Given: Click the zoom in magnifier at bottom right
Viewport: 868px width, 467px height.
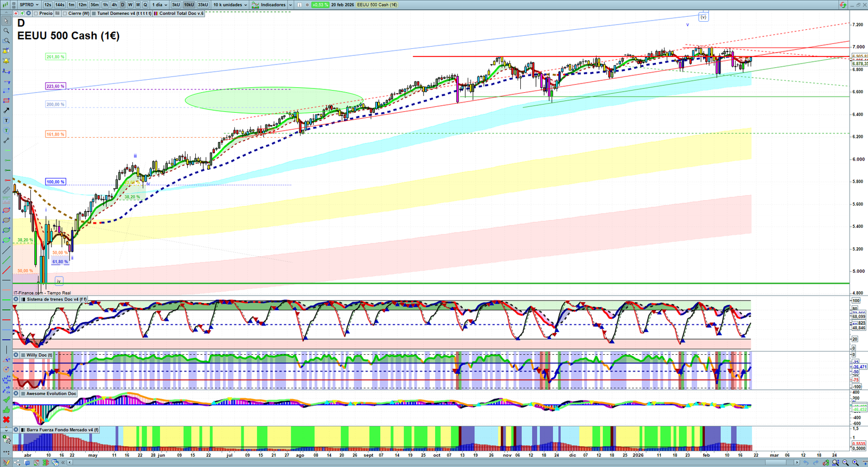Looking at the screenshot, I should pos(856,463).
